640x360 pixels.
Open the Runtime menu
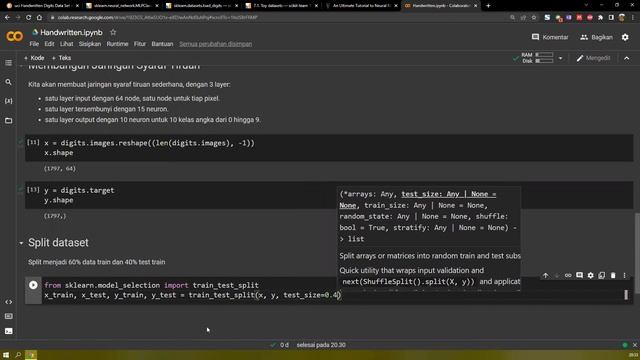(x=117, y=44)
